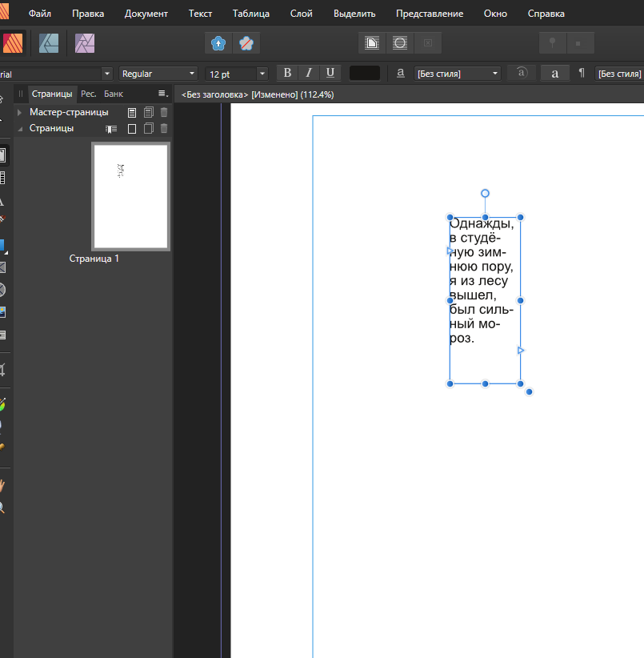The height and width of the screenshot is (658, 644).
Task: Switch to the Банк panel tab
Action: tap(114, 94)
